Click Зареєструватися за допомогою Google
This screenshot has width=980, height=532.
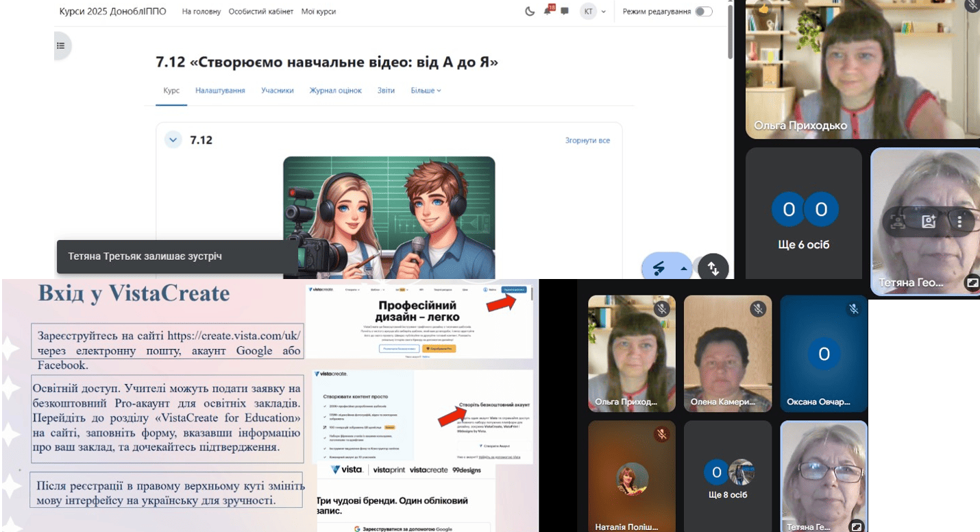pyautogui.click(x=403, y=529)
